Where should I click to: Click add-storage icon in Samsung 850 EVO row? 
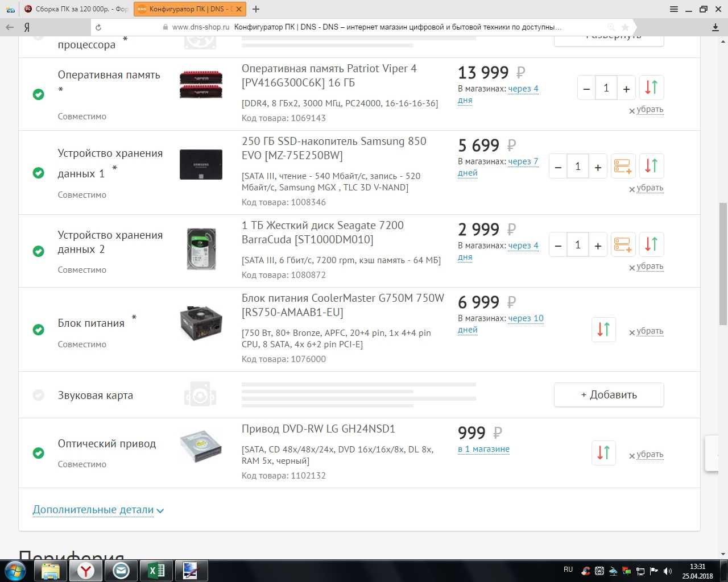(623, 166)
